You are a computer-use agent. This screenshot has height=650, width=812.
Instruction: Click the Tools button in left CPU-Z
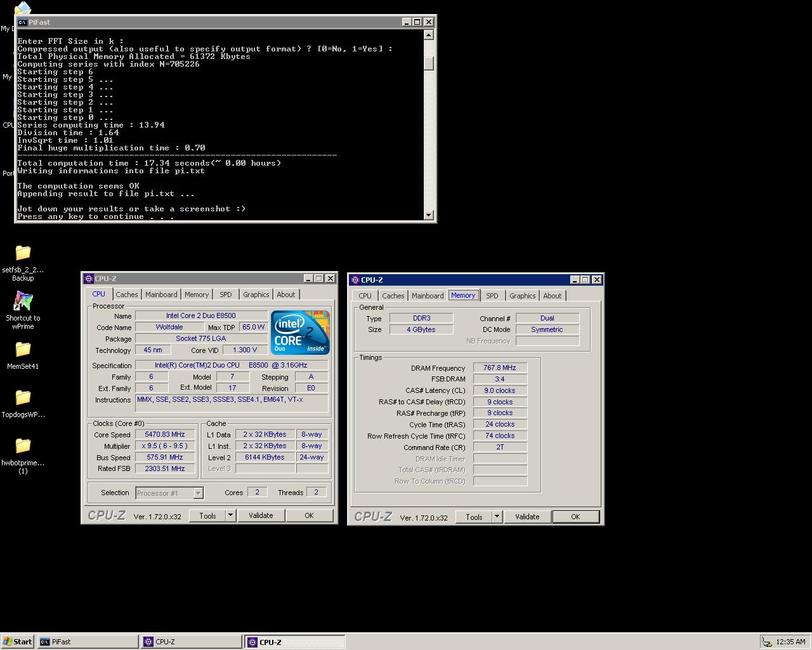[x=207, y=515]
